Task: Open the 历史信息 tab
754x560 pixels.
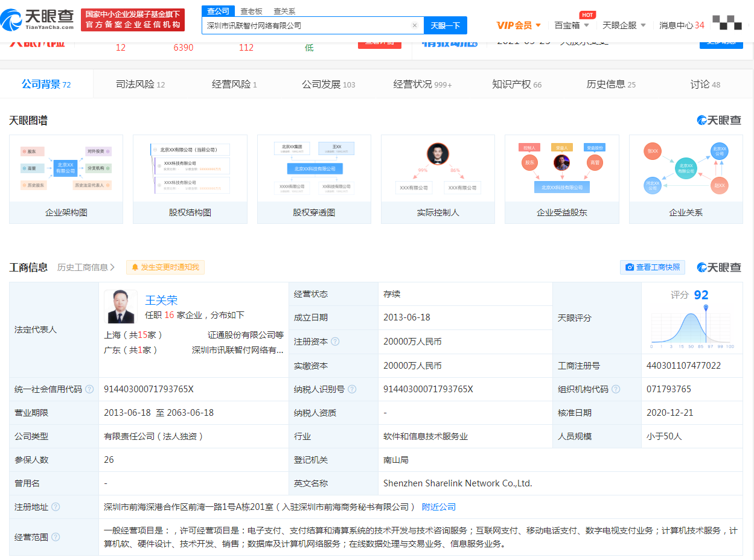Action: (611, 84)
